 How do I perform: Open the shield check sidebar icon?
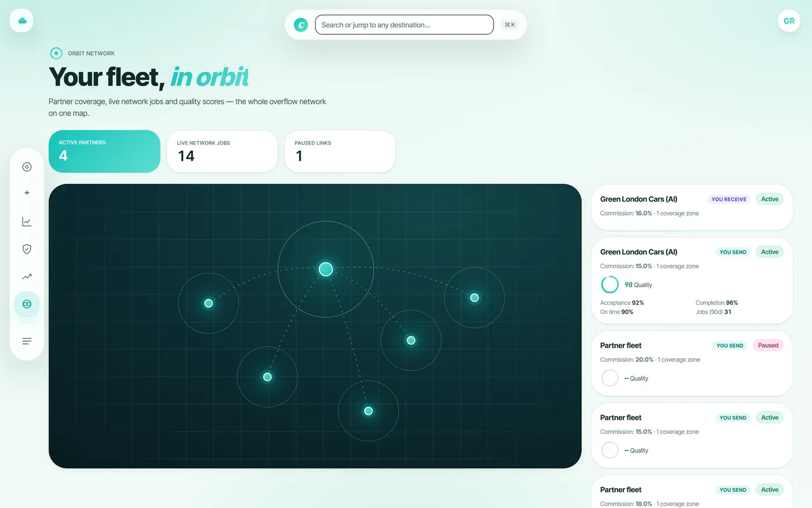coord(27,249)
